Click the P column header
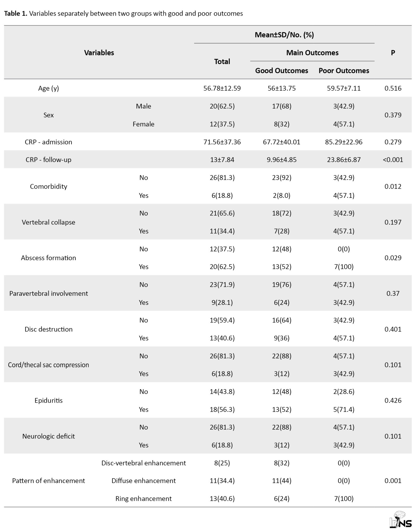Screen dimensions: 420x532 pyautogui.click(x=393, y=53)
